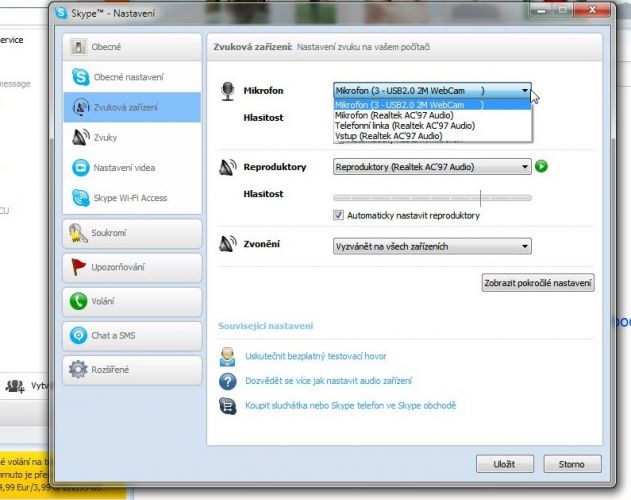This screenshot has width=631, height=500.
Task: Select Obecné nastavení in sidebar
Action: [x=132, y=77]
